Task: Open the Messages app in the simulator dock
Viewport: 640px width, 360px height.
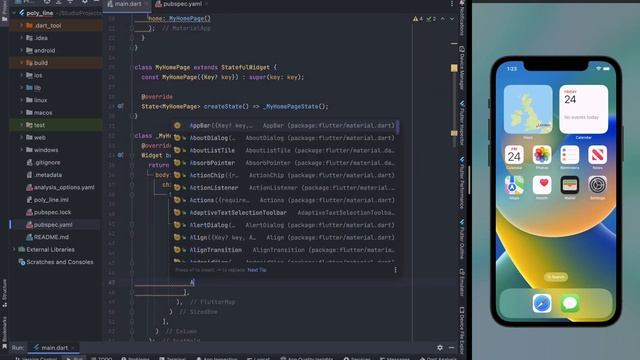Action: (570, 304)
